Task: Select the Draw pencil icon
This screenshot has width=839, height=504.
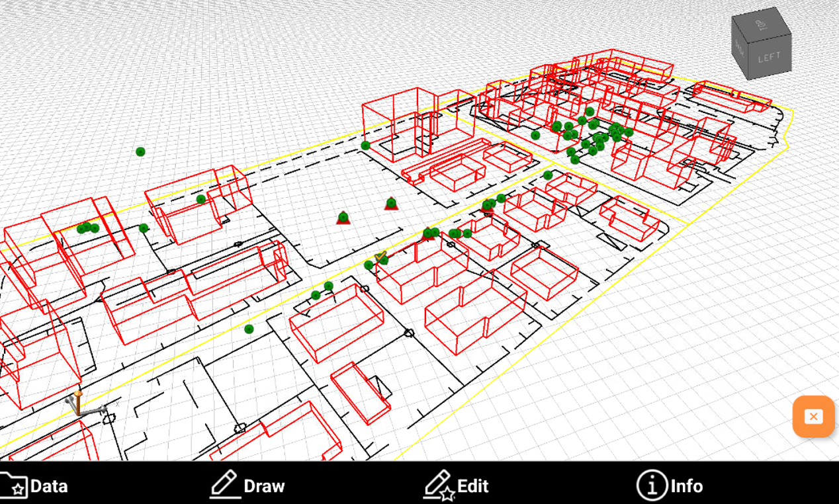Action: click(x=225, y=485)
